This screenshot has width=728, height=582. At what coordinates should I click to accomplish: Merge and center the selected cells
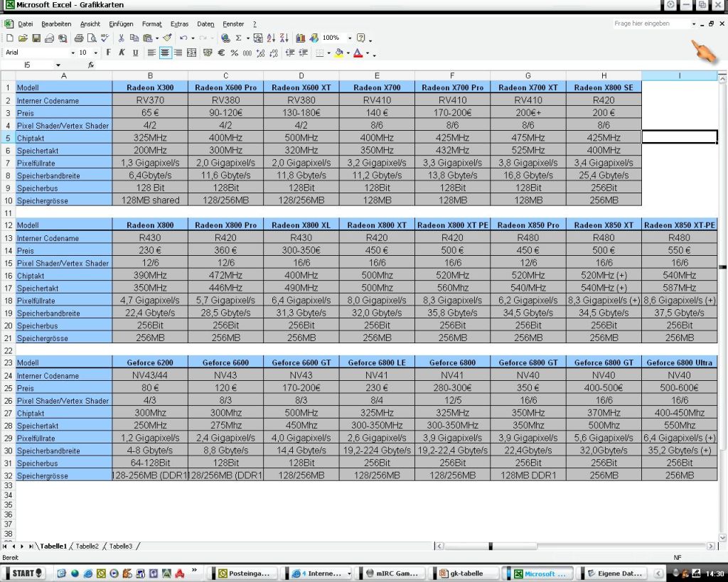[x=191, y=53]
